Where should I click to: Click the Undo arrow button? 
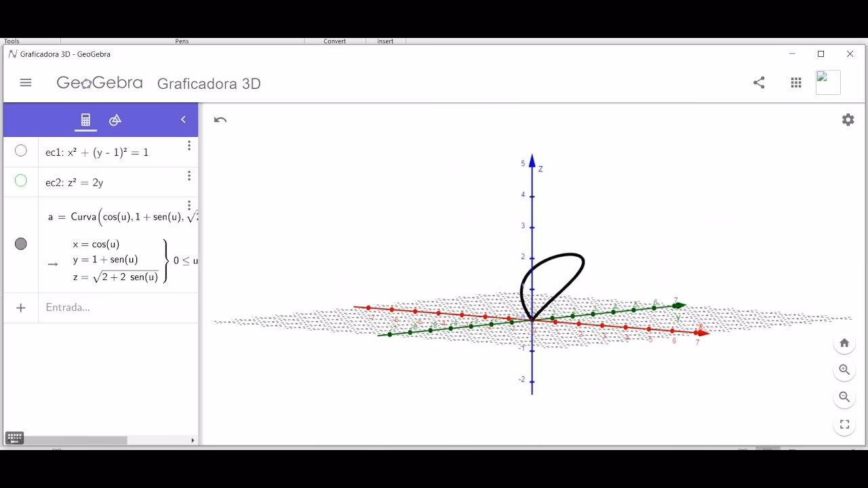point(219,119)
